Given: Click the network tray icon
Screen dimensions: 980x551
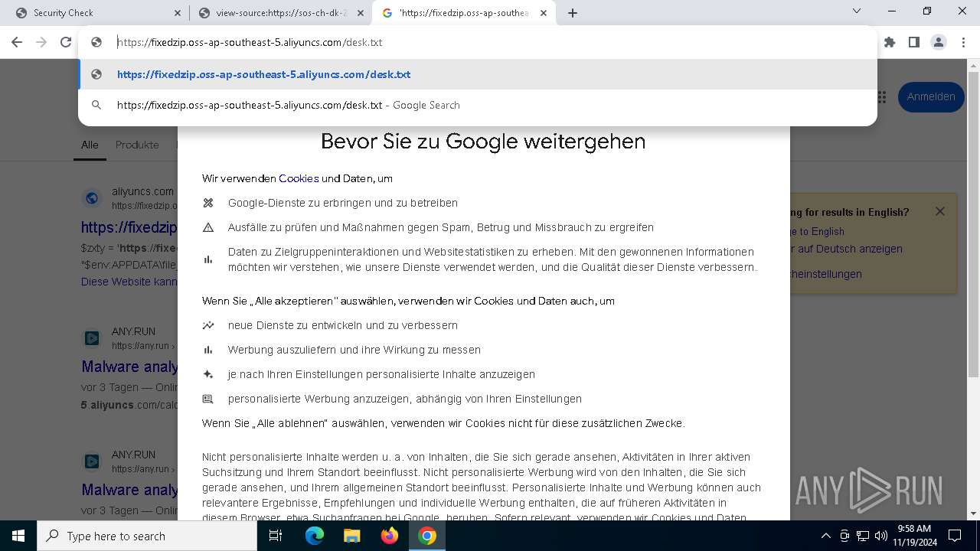Looking at the screenshot, I should tap(863, 536).
